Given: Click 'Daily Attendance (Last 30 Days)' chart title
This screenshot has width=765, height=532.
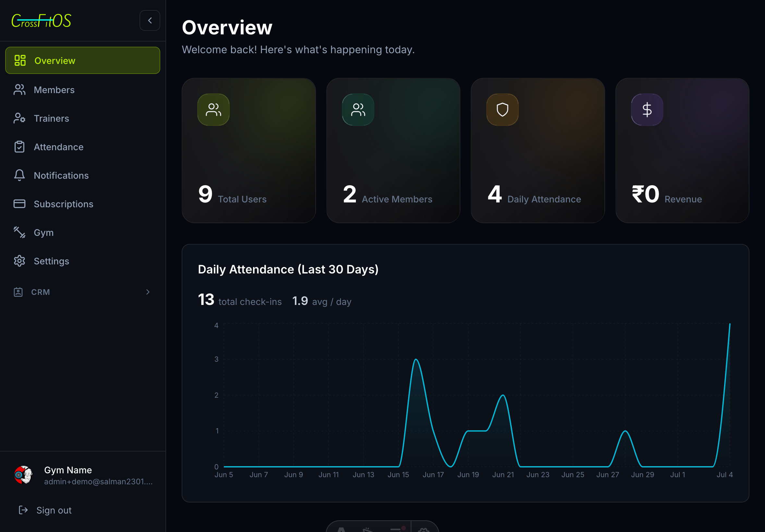Looking at the screenshot, I should pyautogui.click(x=288, y=269).
